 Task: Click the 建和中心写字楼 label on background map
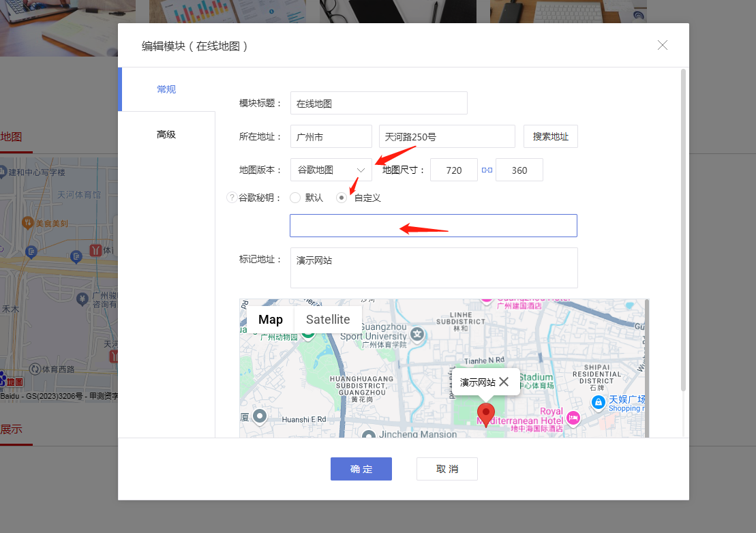(x=37, y=172)
